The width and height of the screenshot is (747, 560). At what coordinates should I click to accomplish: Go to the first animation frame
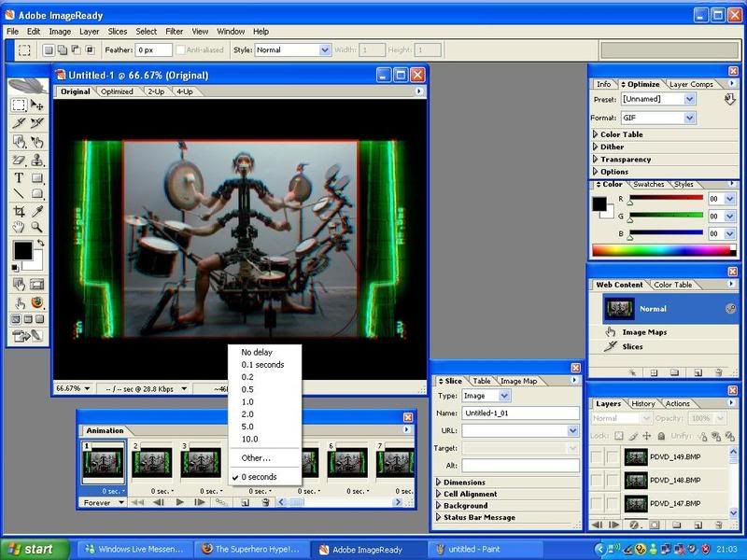tap(137, 502)
